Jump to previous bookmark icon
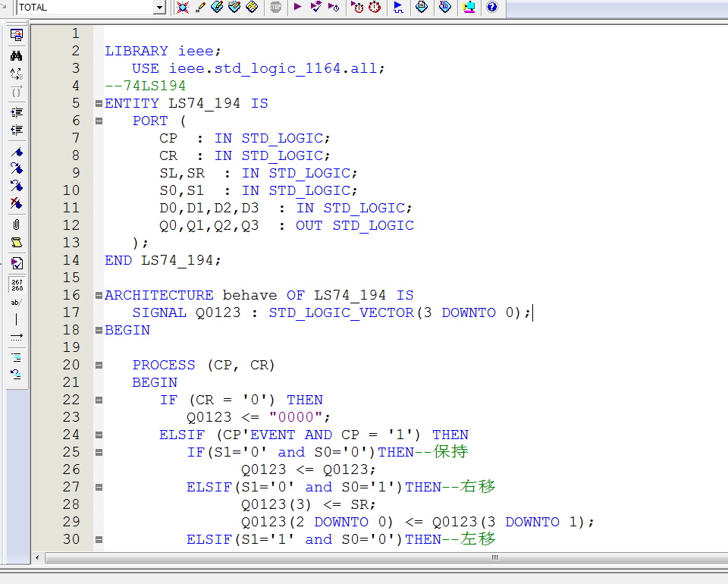This screenshot has width=728, height=584. (17, 186)
